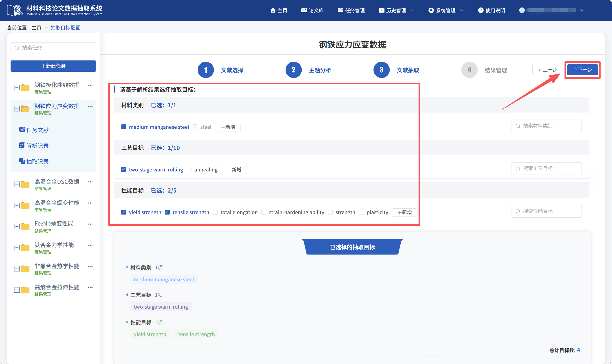Expand the 非晶合金热学性能 tree node

(x=17, y=269)
